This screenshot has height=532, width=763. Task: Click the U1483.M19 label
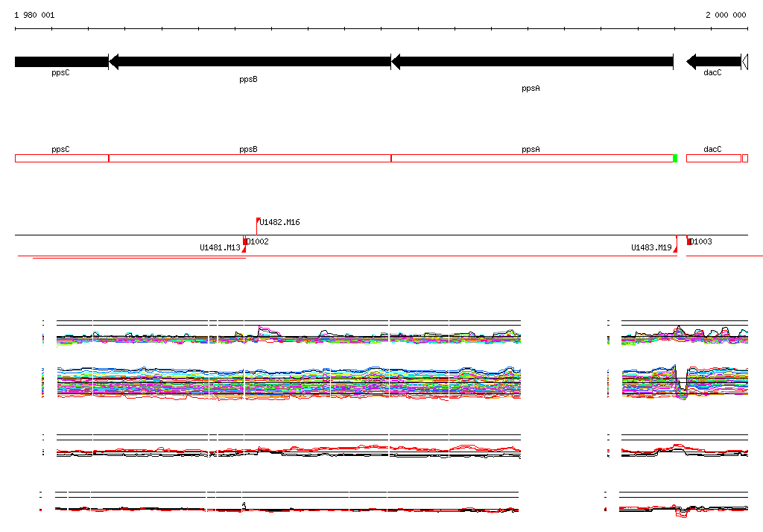point(651,248)
